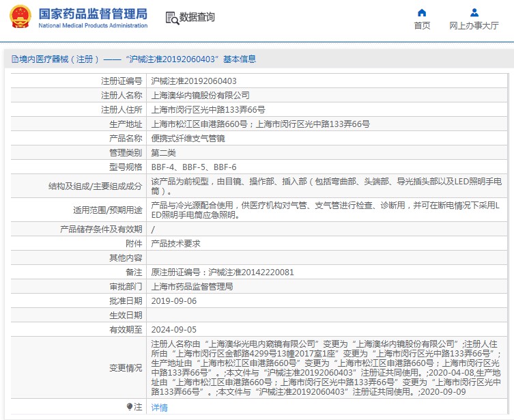Click the 生效日期 row label
The image size is (514, 420).
pos(126,316)
